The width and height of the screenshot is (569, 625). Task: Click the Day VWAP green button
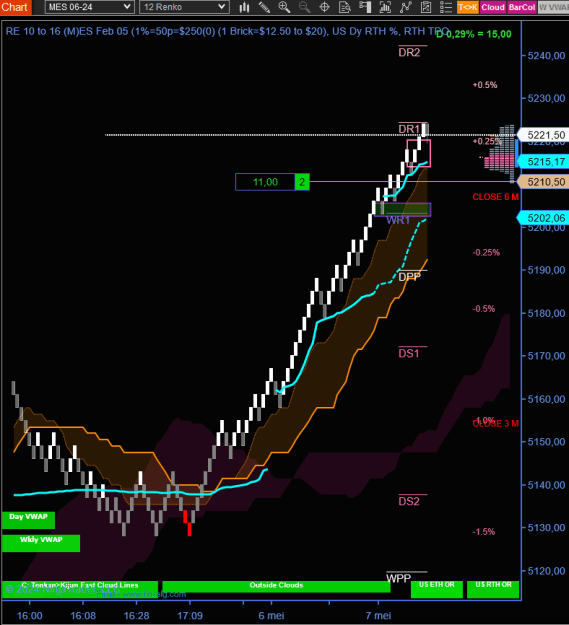28,520
